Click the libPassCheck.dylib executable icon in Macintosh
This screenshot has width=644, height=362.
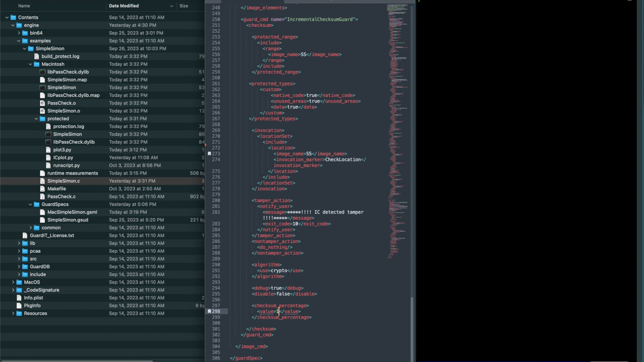[x=42, y=72]
